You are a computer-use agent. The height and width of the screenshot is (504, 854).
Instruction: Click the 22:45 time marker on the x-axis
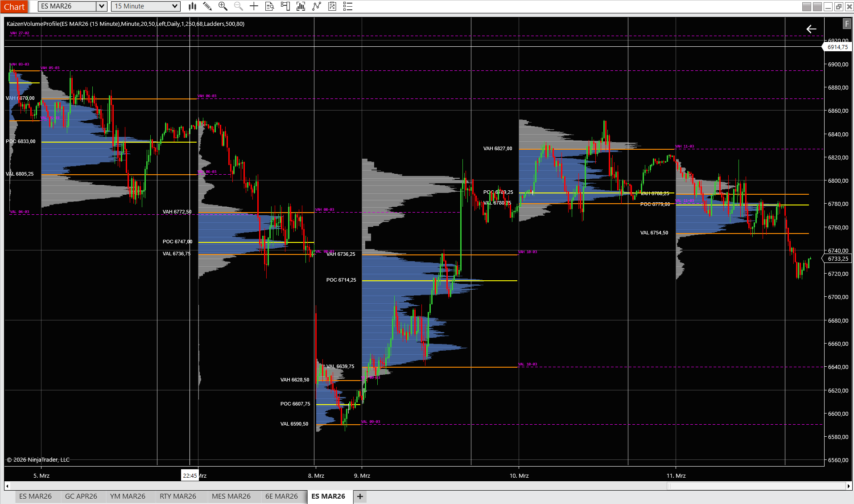point(191,475)
